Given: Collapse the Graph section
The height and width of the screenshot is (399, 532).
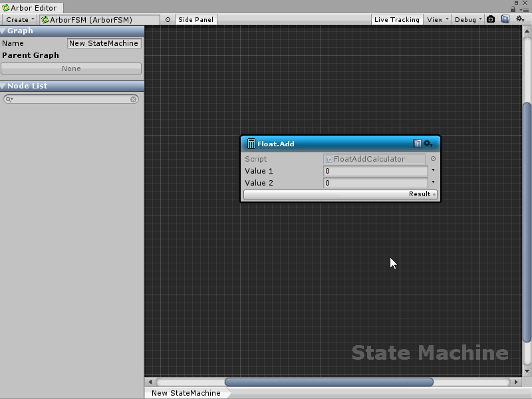Looking at the screenshot, I should pos(3,31).
